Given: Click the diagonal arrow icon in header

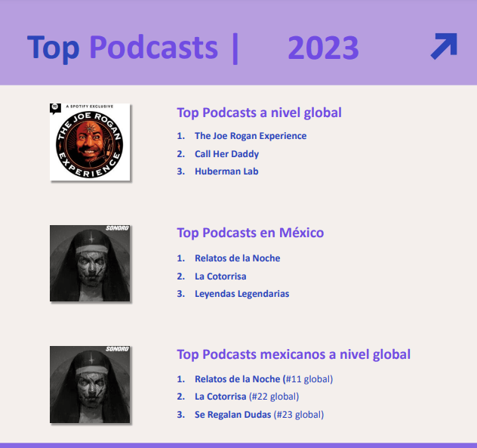Looking at the screenshot, I should [444, 46].
